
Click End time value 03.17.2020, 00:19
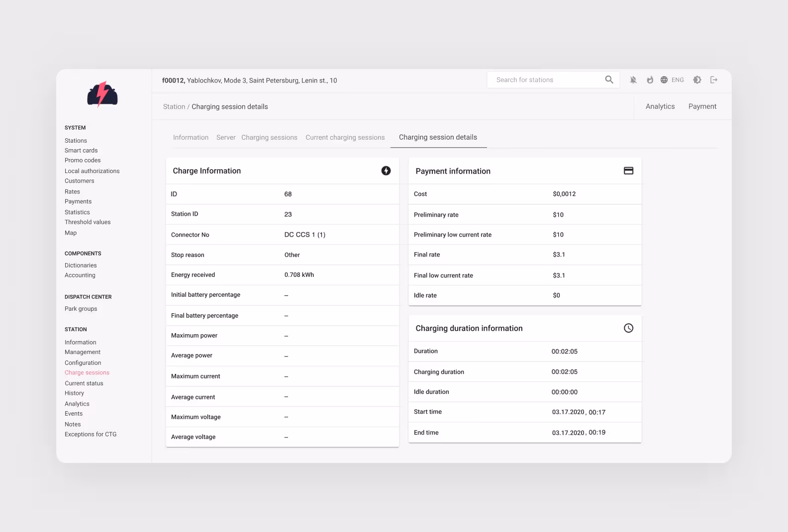pyautogui.click(x=579, y=433)
